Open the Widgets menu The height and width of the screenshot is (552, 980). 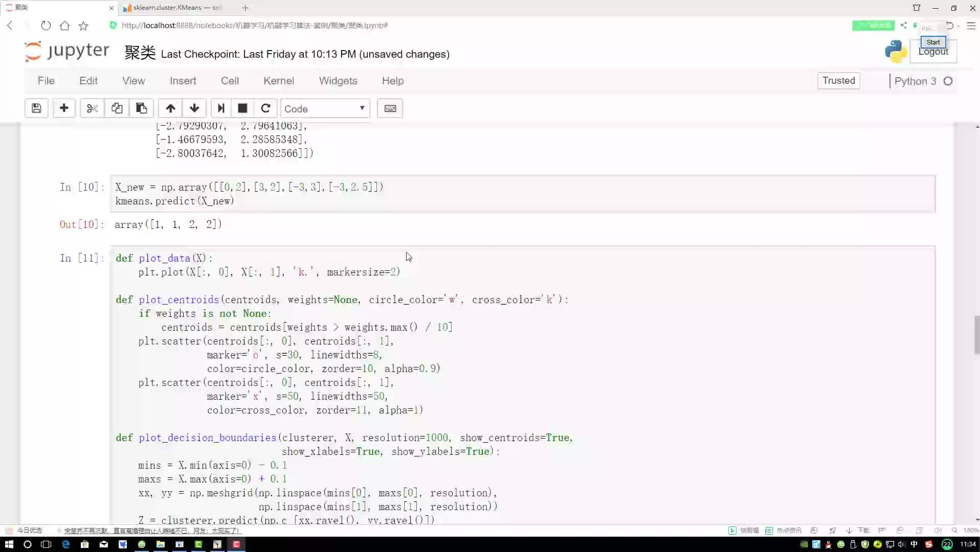(x=338, y=81)
